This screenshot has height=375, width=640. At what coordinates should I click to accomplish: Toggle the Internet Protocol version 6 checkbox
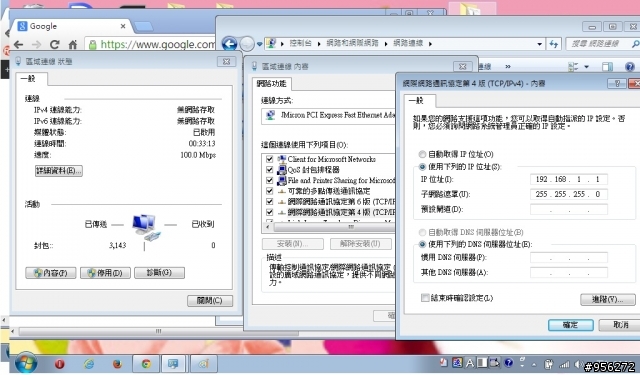point(269,201)
